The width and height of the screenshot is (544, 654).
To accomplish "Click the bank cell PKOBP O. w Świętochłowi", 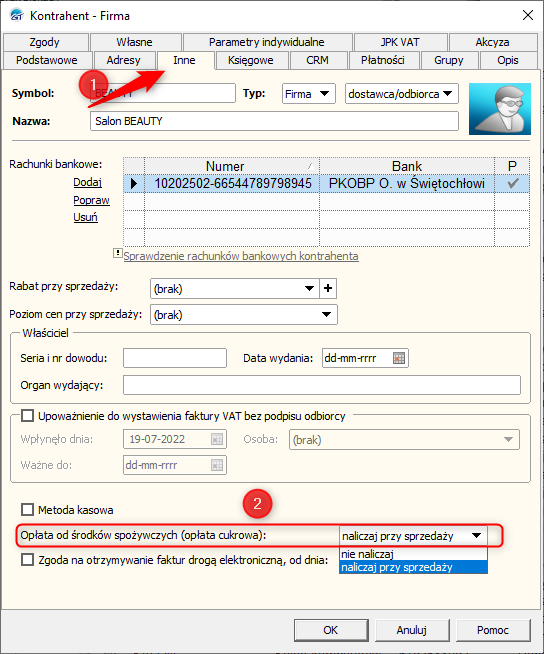I will 407,183.
